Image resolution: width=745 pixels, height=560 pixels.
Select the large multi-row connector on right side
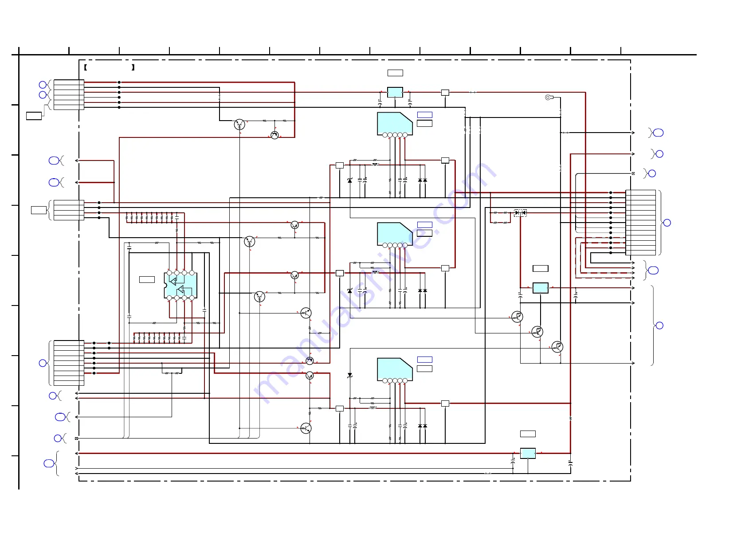(640, 223)
